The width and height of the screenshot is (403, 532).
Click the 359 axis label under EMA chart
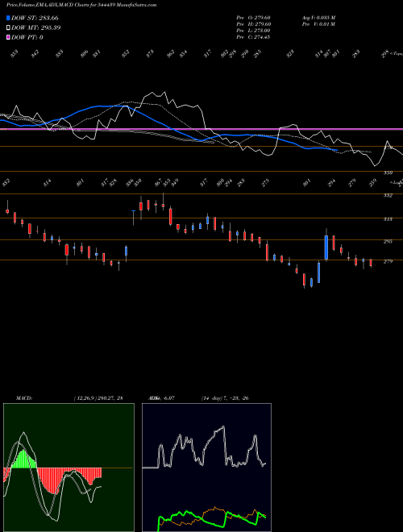(388, 173)
